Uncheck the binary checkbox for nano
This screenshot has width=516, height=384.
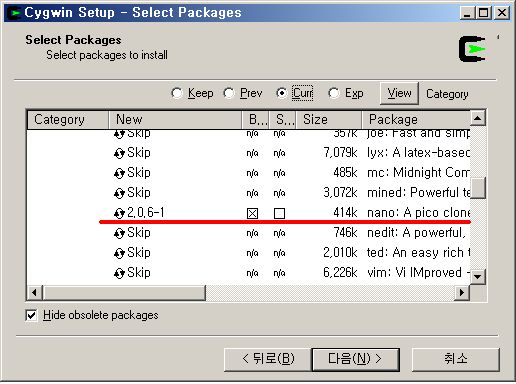[252, 213]
